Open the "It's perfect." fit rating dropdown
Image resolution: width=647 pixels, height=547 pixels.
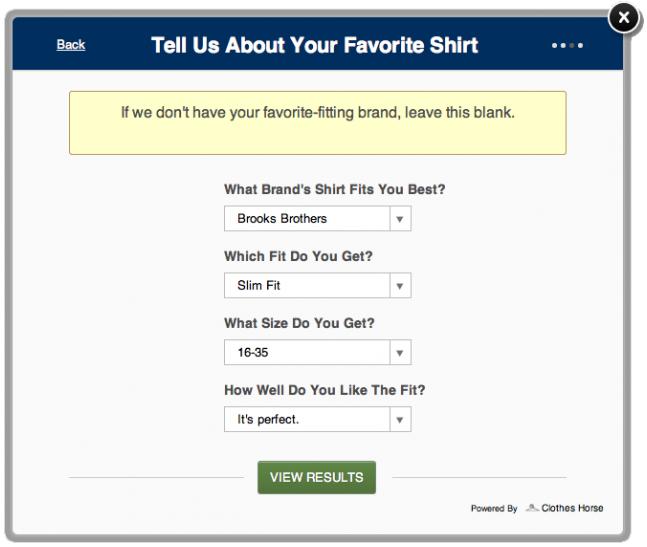point(318,419)
